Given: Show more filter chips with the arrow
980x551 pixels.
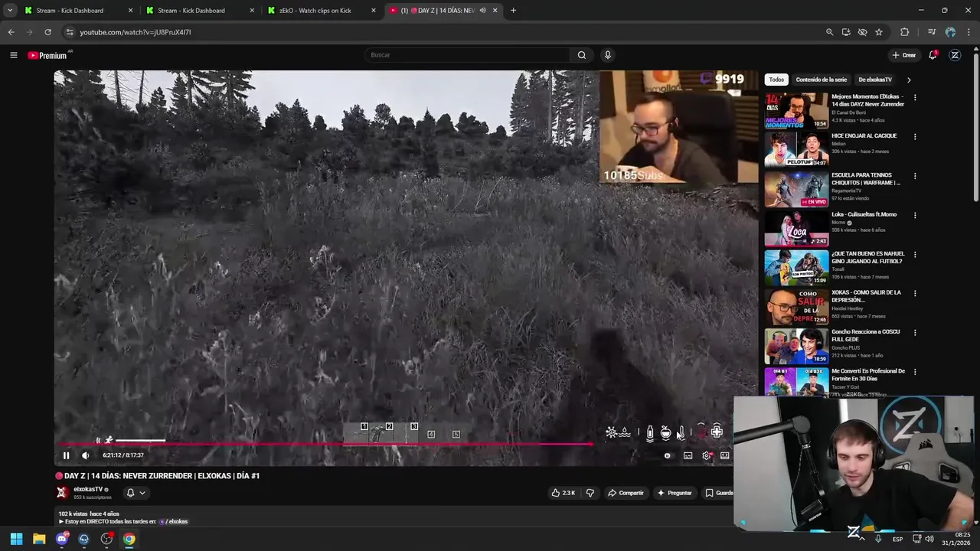Looking at the screenshot, I should coord(909,80).
